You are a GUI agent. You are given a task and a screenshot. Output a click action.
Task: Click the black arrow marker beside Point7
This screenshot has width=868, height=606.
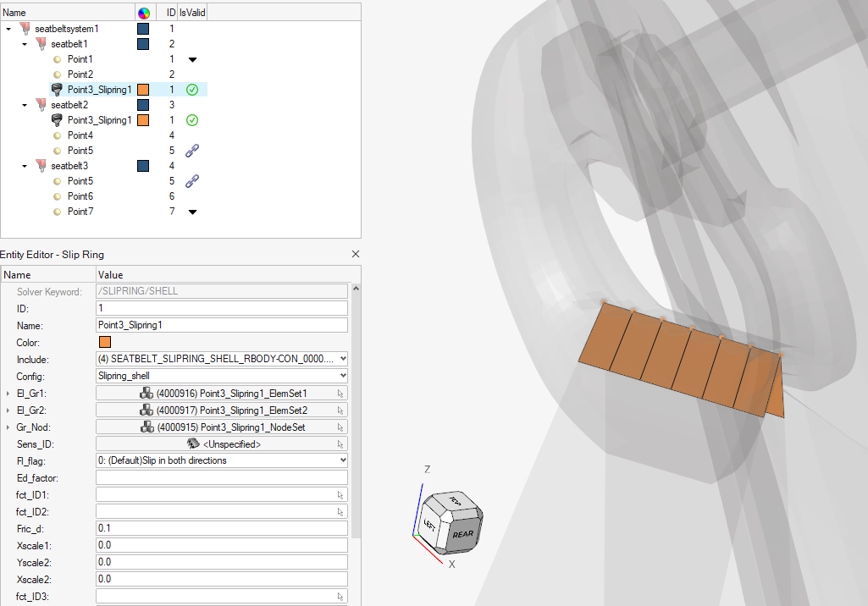[x=192, y=212]
